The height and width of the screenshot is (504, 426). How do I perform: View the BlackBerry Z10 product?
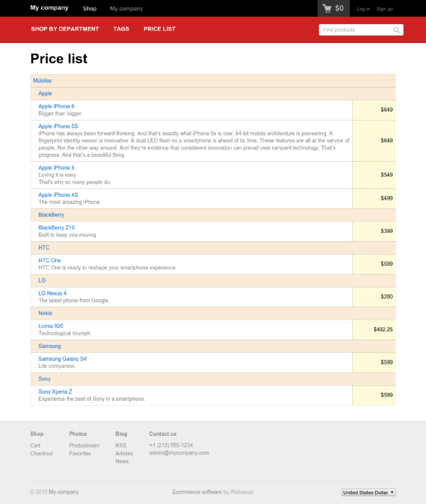click(56, 228)
